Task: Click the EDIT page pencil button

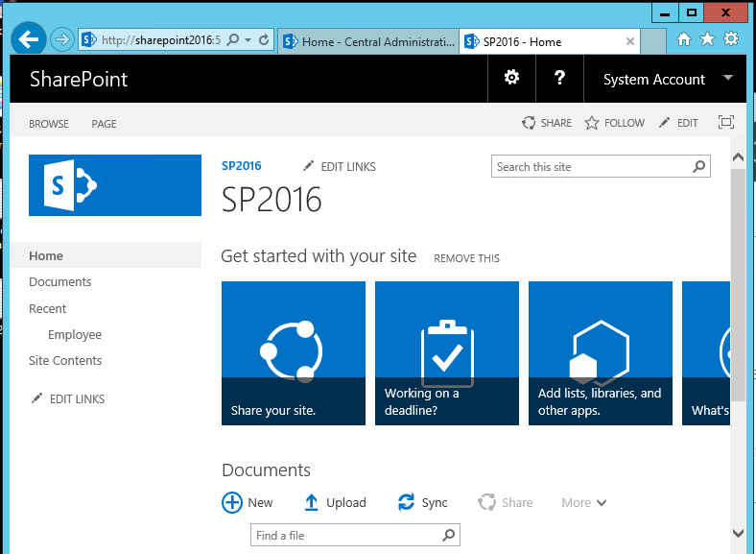Action: tap(678, 123)
